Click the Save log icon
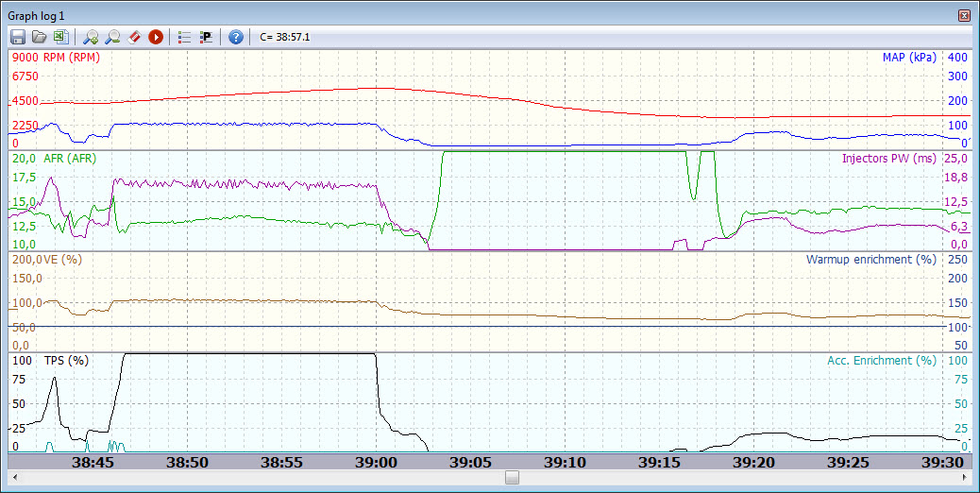The height and width of the screenshot is (493, 980). [x=17, y=37]
